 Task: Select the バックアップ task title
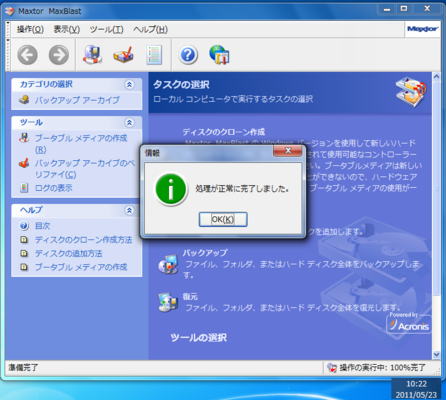[205, 253]
